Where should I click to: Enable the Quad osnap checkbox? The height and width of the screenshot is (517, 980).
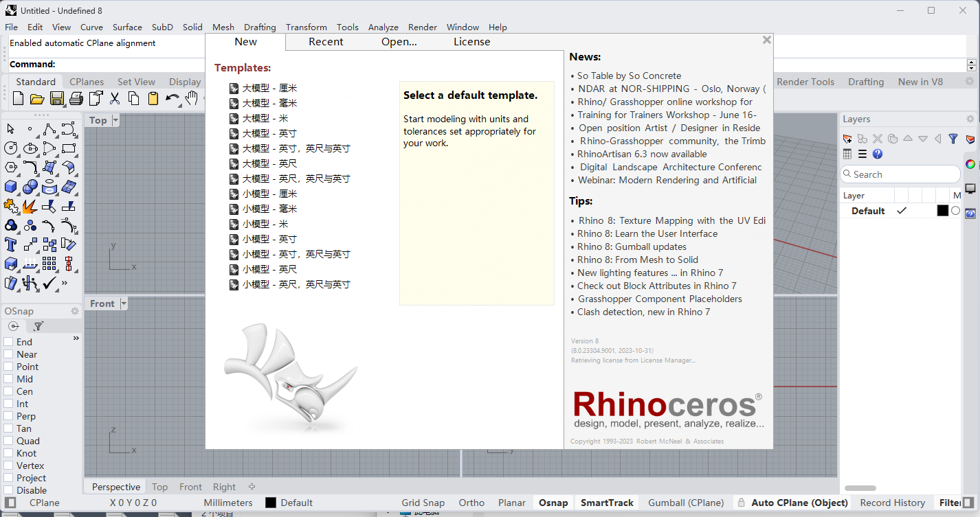click(8, 441)
